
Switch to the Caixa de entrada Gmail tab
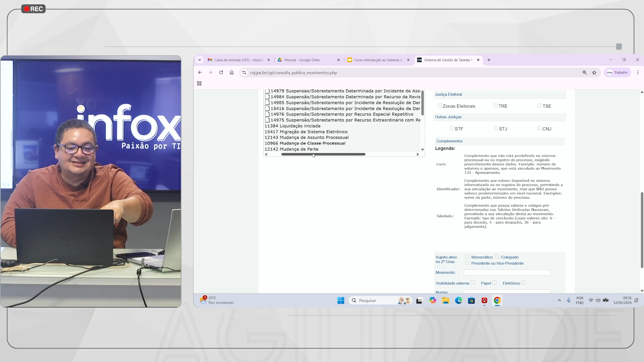(238, 60)
